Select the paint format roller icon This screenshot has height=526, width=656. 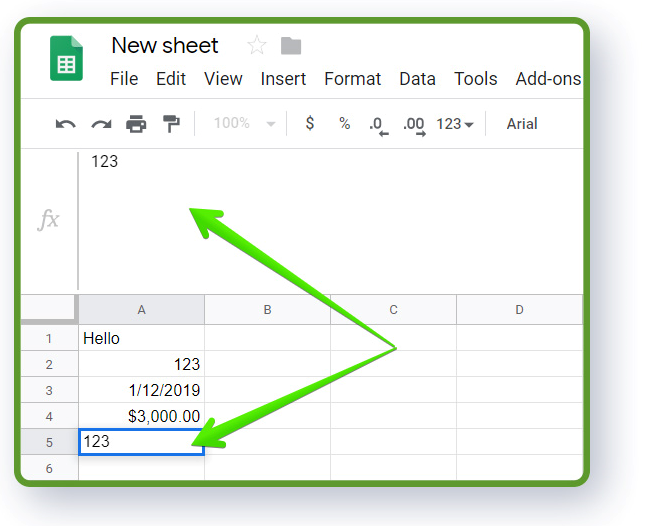pos(171,124)
